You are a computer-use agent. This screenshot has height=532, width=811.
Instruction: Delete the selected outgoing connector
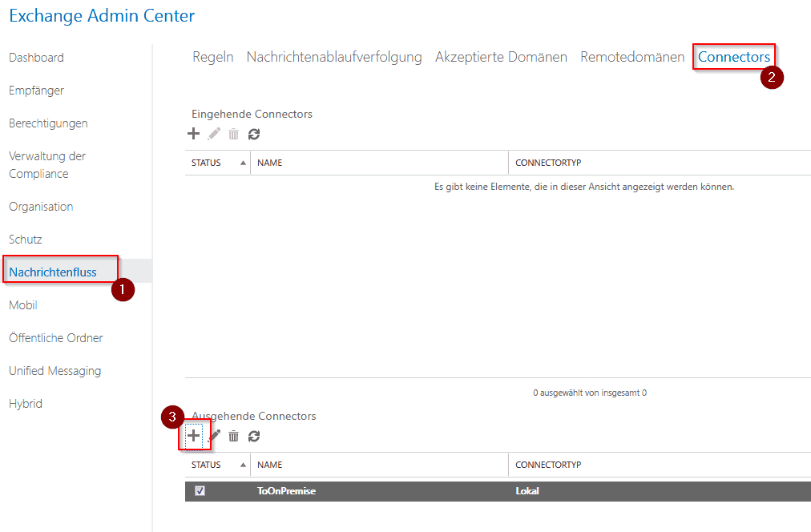coord(234,436)
